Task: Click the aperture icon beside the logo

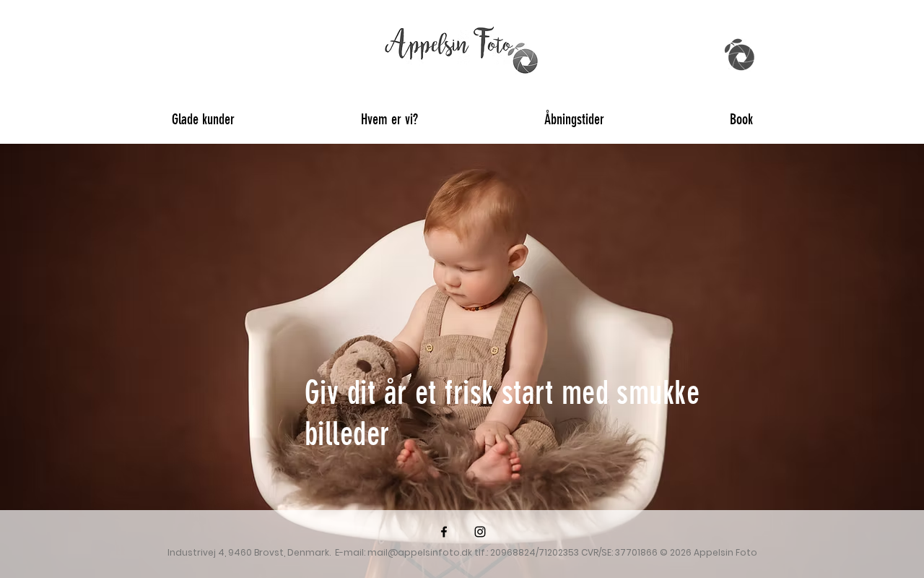Action: (x=523, y=59)
